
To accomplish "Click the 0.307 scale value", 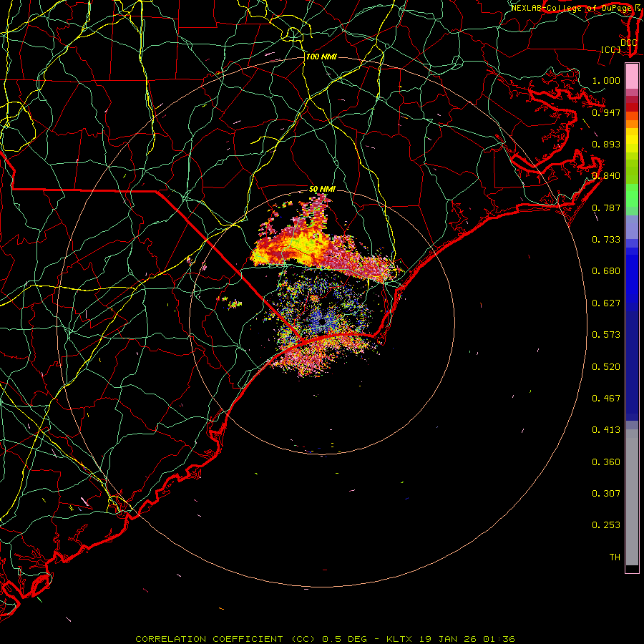I will [x=606, y=494].
